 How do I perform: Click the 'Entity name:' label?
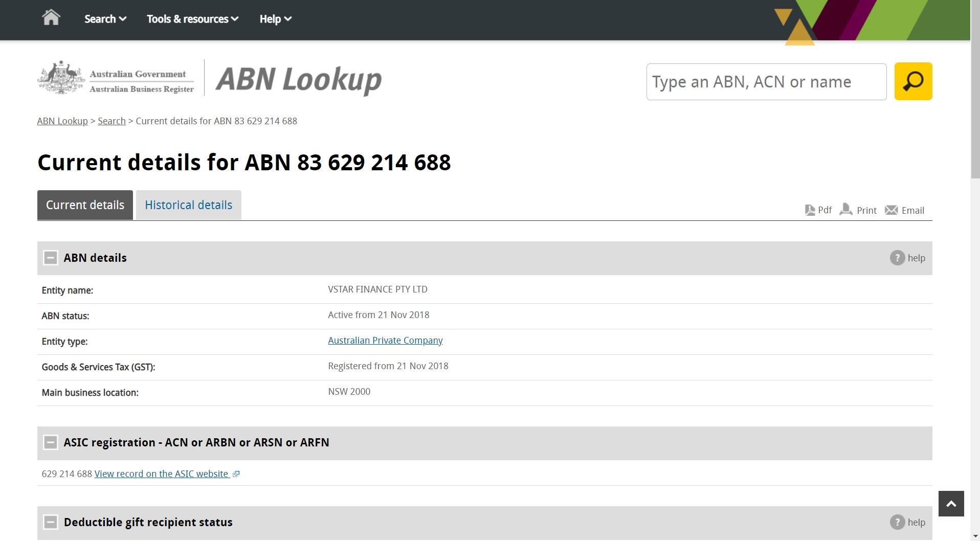67,290
